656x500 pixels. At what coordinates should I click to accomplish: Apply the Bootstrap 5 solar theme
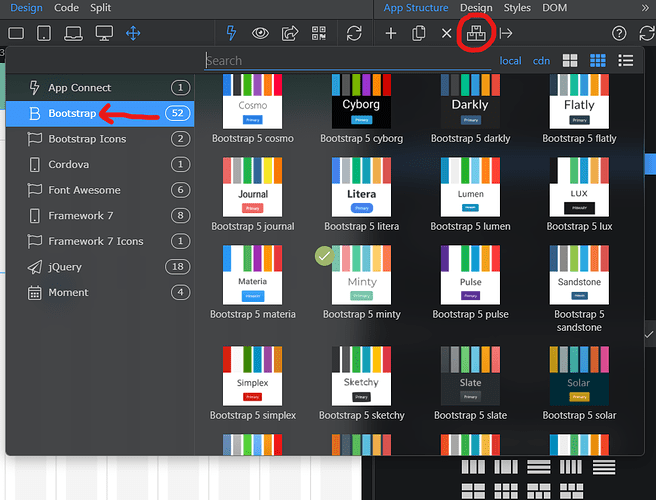579,376
